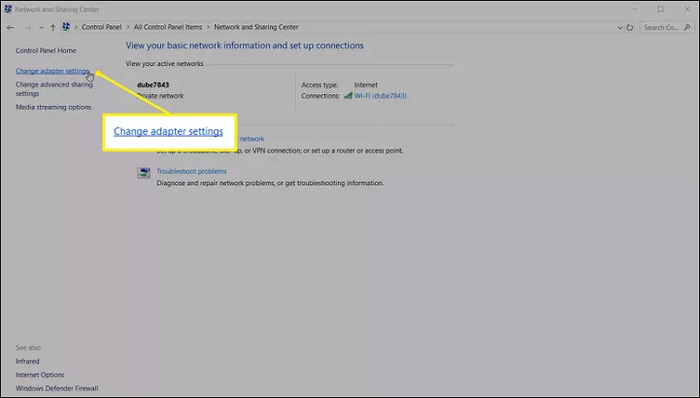Viewport: 700px width, 398px height.
Task: Click the search magnifier icon
Action: click(687, 27)
